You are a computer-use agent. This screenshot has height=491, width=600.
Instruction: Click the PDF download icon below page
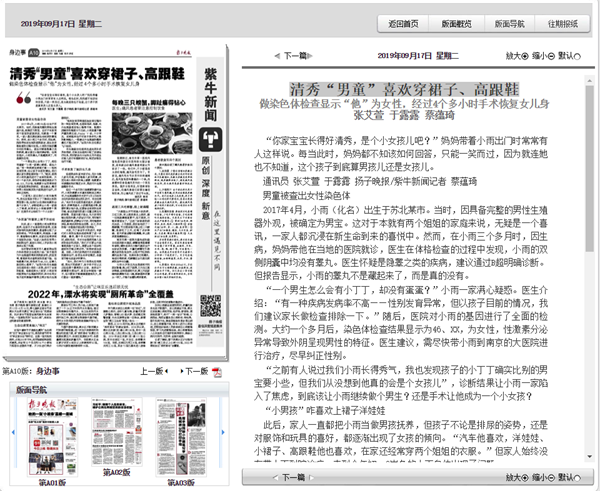click(215, 371)
